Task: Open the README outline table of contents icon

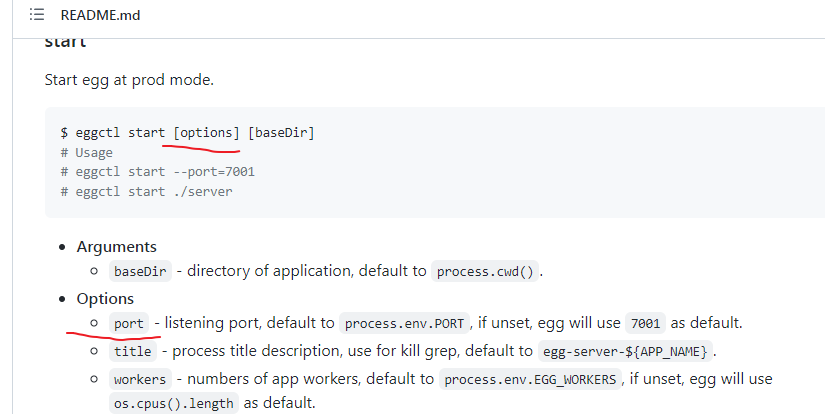Action: (x=37, y=15)
